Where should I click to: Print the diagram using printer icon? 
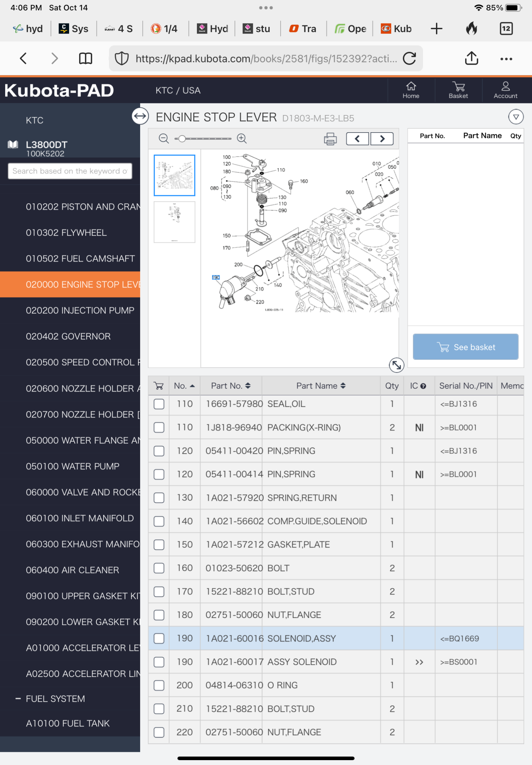330,139
